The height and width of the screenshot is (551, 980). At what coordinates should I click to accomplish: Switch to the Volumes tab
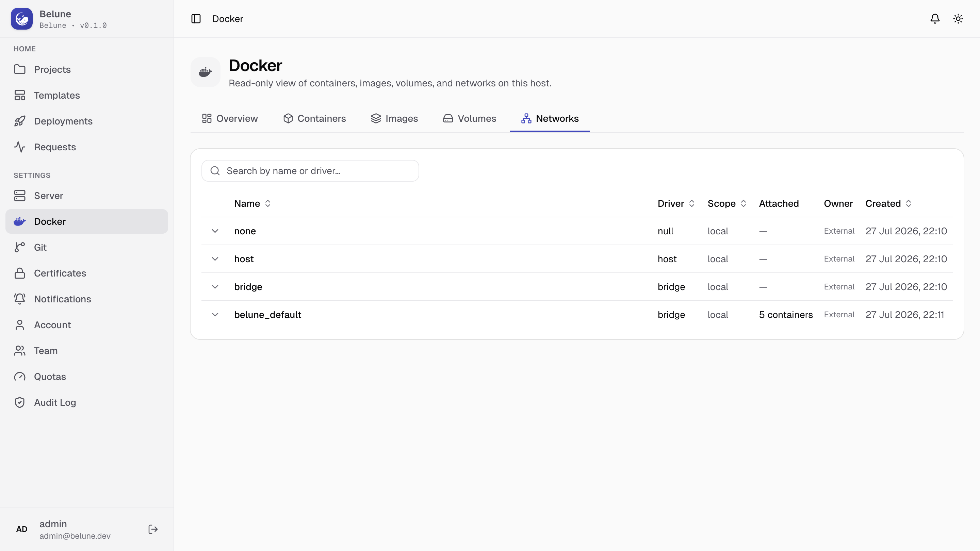pos(470,119)
